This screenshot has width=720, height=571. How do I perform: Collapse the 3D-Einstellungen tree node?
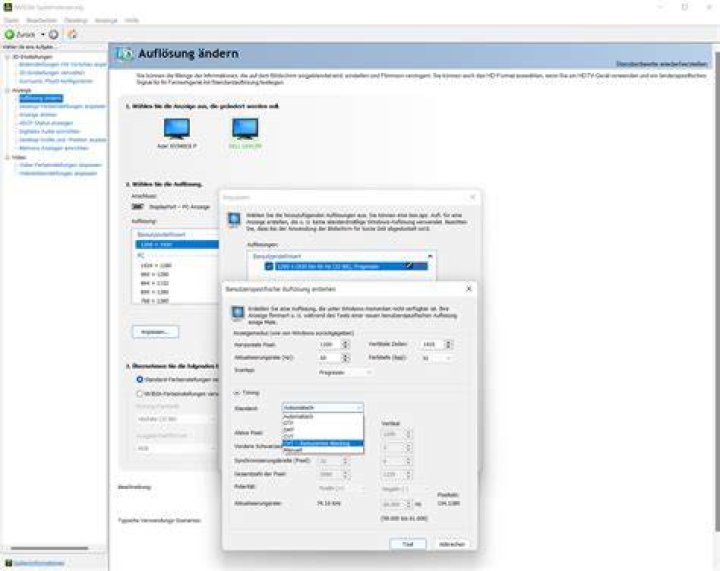tap(7, 57)
